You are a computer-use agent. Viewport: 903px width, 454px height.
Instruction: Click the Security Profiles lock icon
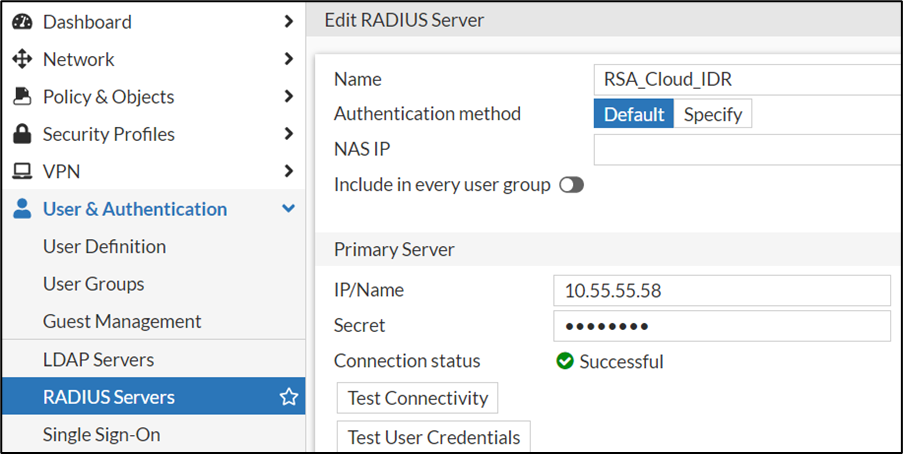pyautogui.click(x=21, y=134)
